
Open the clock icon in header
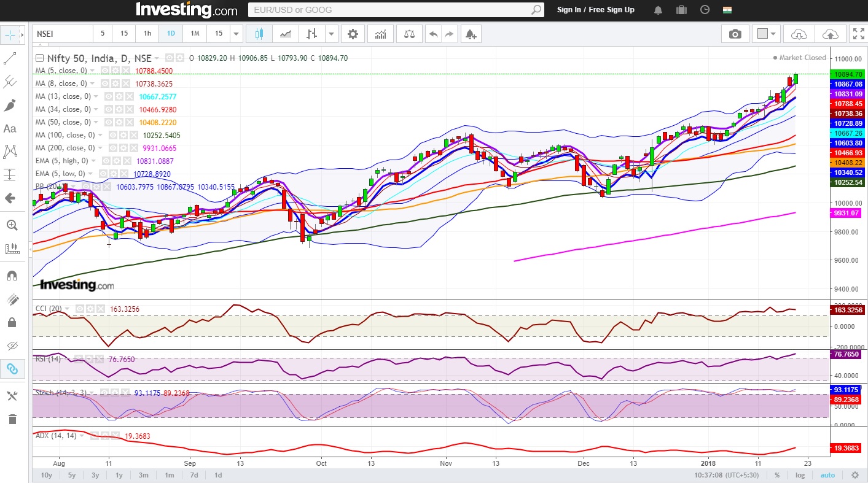click(x=705, y=10)
